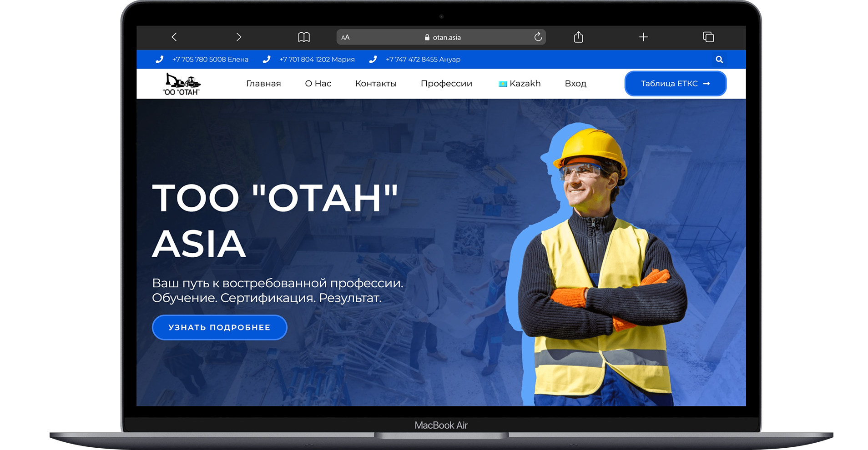
Task: Add a new tab with plus icon
Action: click(643, 37)
